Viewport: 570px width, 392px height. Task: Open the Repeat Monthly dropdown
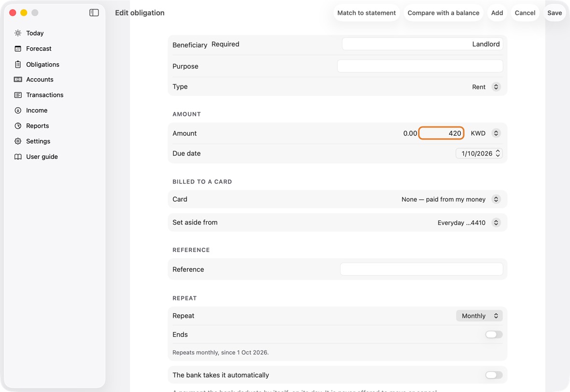click(x=479, y=316)
